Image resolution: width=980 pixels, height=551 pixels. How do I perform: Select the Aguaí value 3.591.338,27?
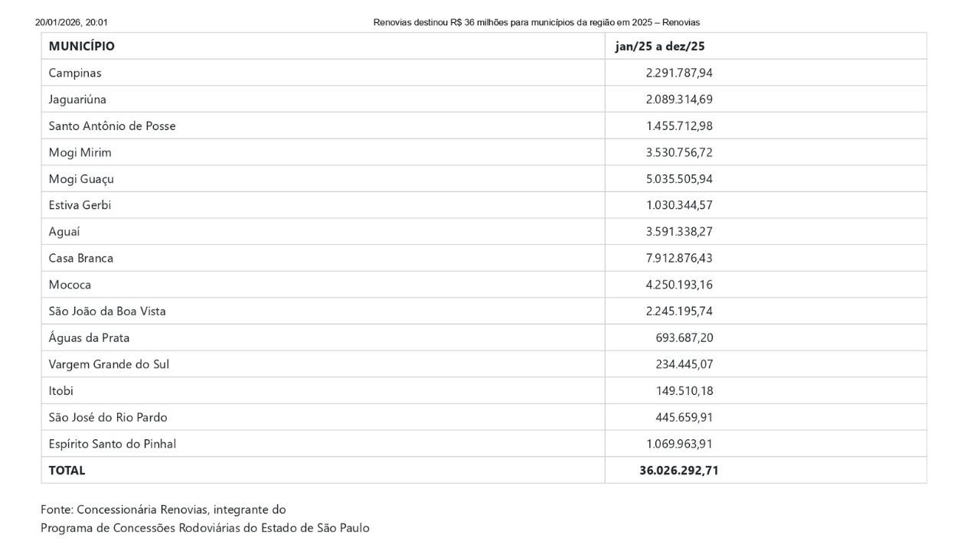pyautogui.click(x=679, y=232)
